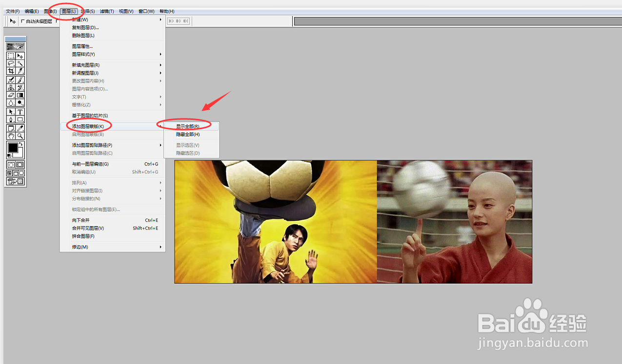The image size is (622, 364).
Task: Select the History Brush tool
Action: tap(20, 87)
